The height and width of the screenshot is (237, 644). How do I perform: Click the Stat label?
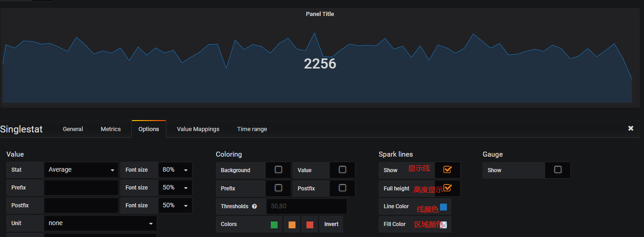[16, 170]
